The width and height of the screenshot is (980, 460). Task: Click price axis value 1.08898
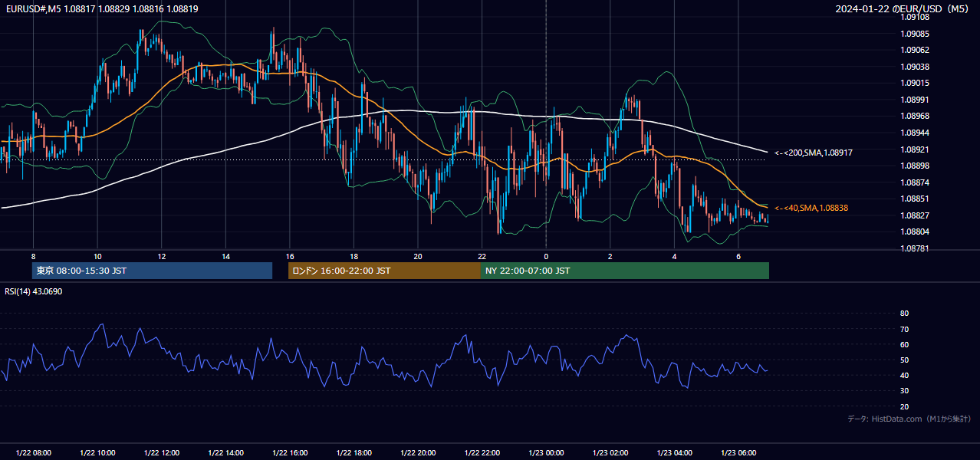[x=914, y=166]
